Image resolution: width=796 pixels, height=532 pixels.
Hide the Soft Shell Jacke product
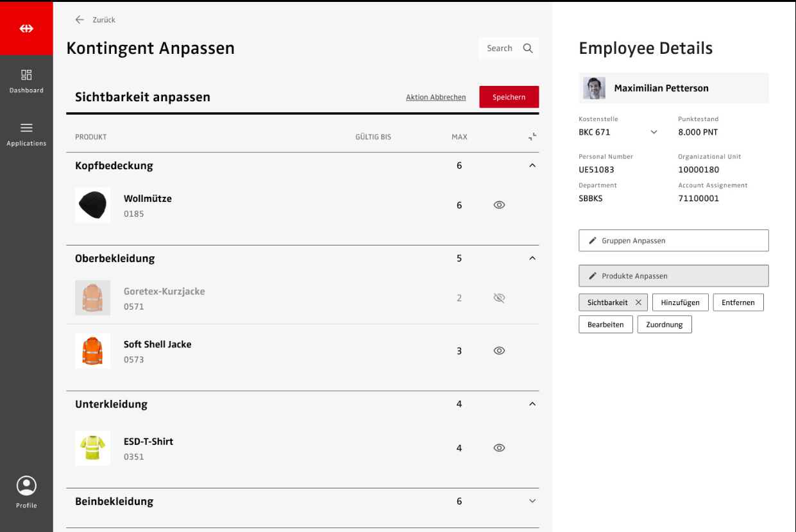click(x=499, y=351)
